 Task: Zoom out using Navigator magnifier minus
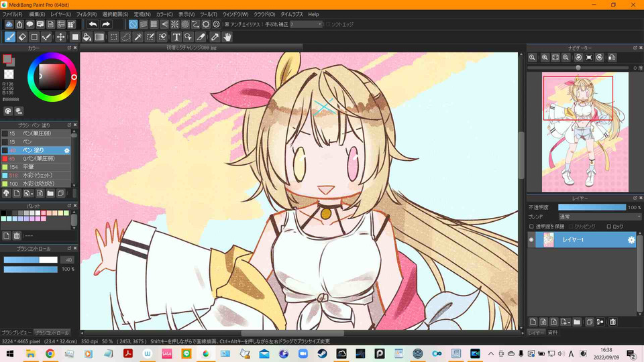pos(566,58)
